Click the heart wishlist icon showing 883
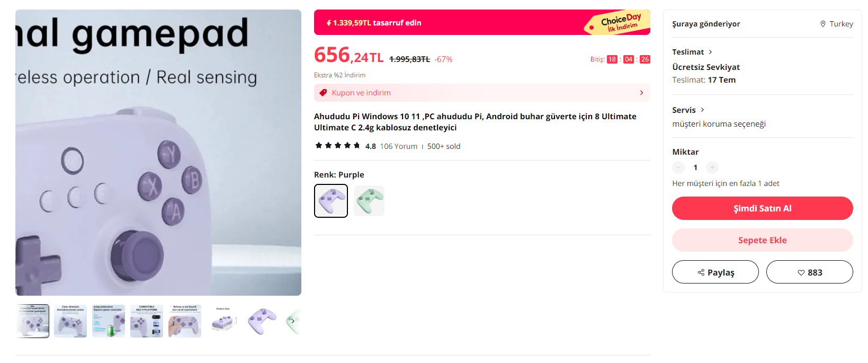The height and width of the screenshot is (363, 868). (x=801, y=272)
